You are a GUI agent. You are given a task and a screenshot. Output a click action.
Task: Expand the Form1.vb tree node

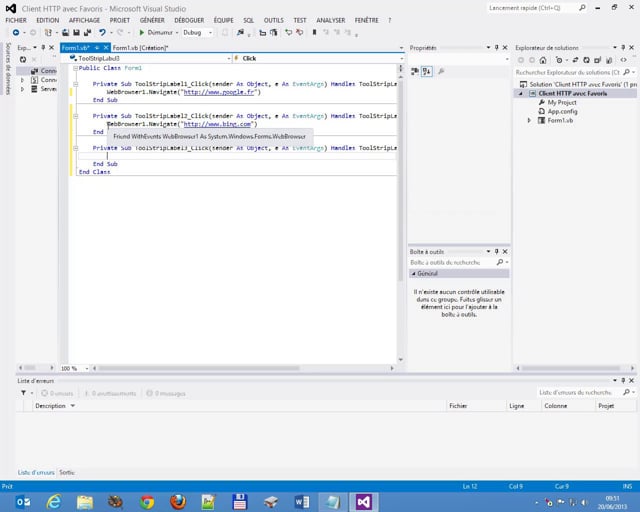(x=529, y=120)
